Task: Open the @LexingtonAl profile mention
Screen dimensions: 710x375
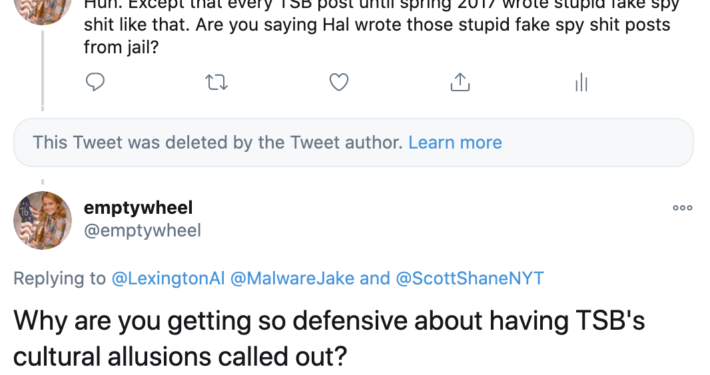Action: (x=168, y=278)
